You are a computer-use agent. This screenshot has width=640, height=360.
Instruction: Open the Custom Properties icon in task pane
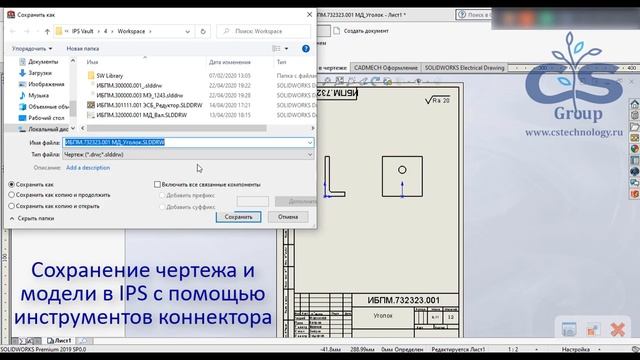point(635,160)
